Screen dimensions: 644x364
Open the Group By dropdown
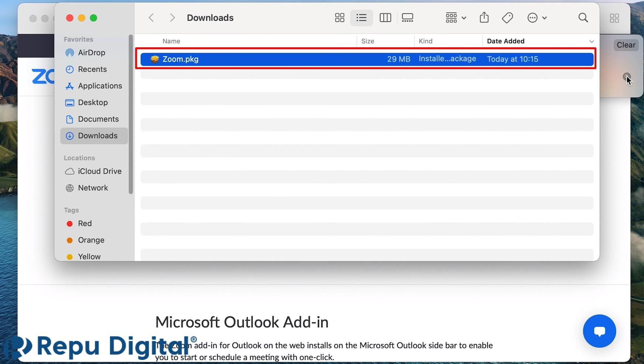pyautogui.click(x=455, y=18)
